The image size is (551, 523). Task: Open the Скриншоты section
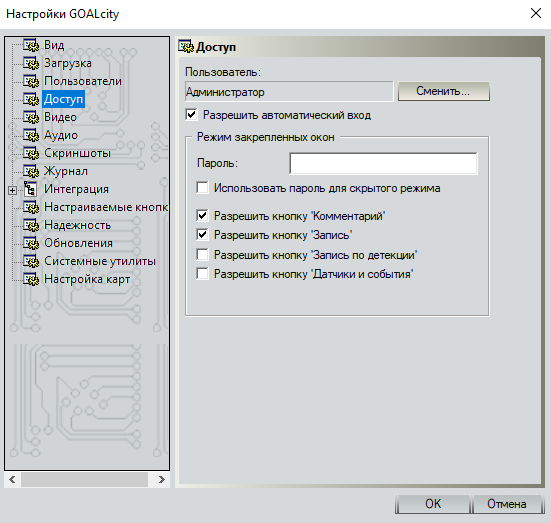77,153
